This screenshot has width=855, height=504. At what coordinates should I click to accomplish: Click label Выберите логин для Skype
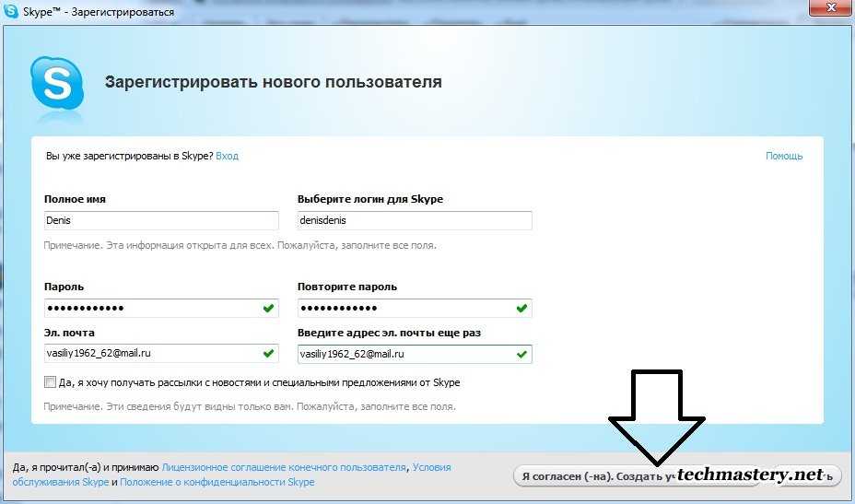click(370, 199)
